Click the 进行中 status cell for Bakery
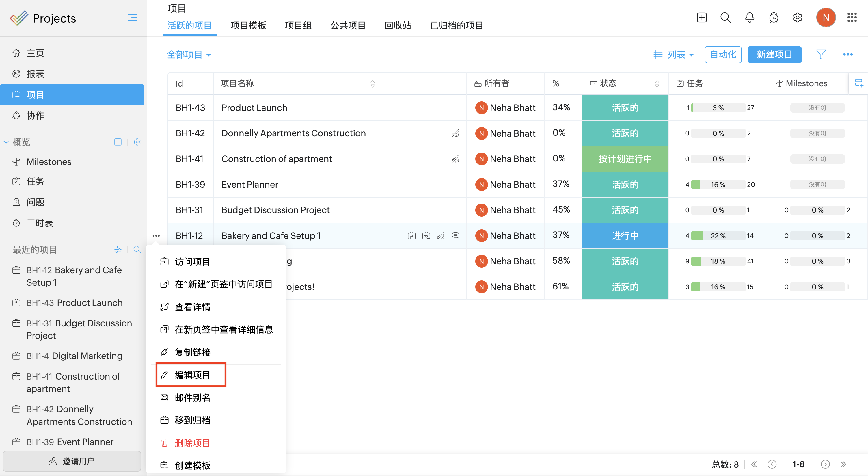Viewport: 868px width, 476px height. 625,235
